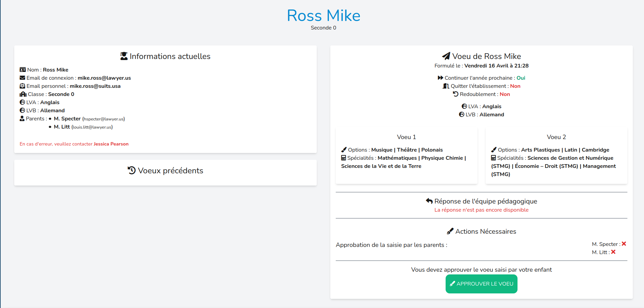This screenshot has width=644, height=308.
Task: Click the red cross next to M. Specter
Action: pyautogui.click(x=624, y=244)
